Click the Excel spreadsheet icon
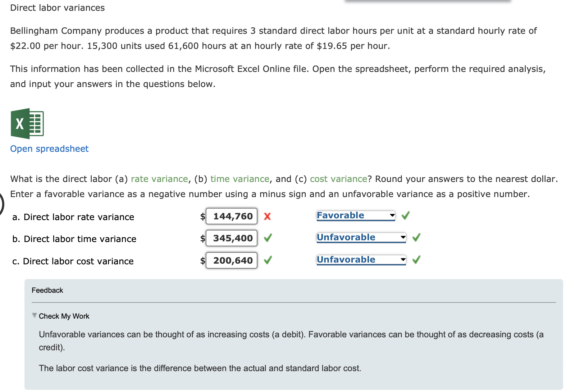Image resolution: width=566 pixels, height=392 pixels. (x=27, y=123)
